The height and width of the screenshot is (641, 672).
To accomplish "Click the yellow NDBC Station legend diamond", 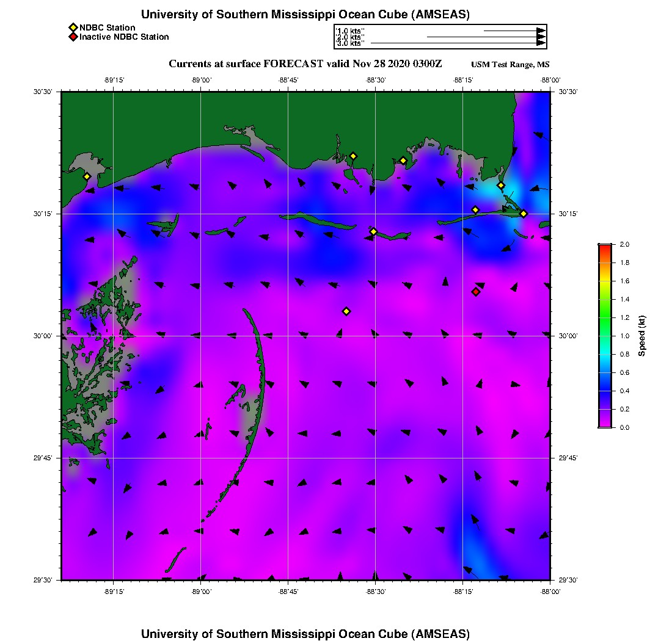I will tap(73, 27).
